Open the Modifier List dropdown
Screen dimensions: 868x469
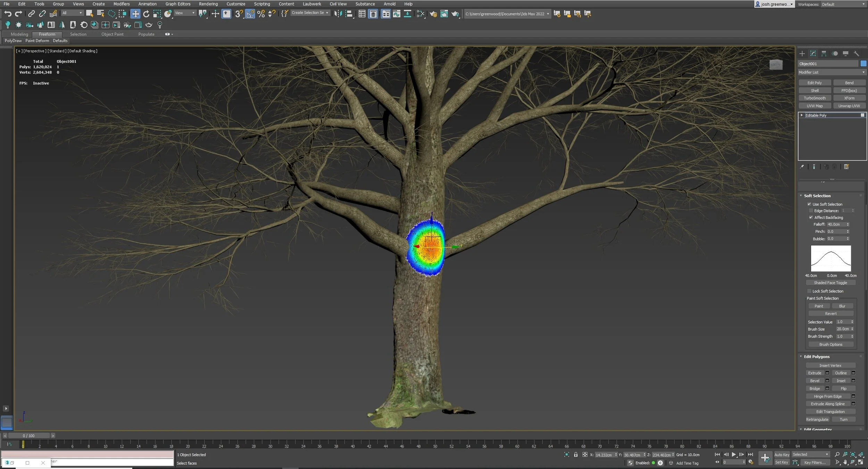(832, 72)
